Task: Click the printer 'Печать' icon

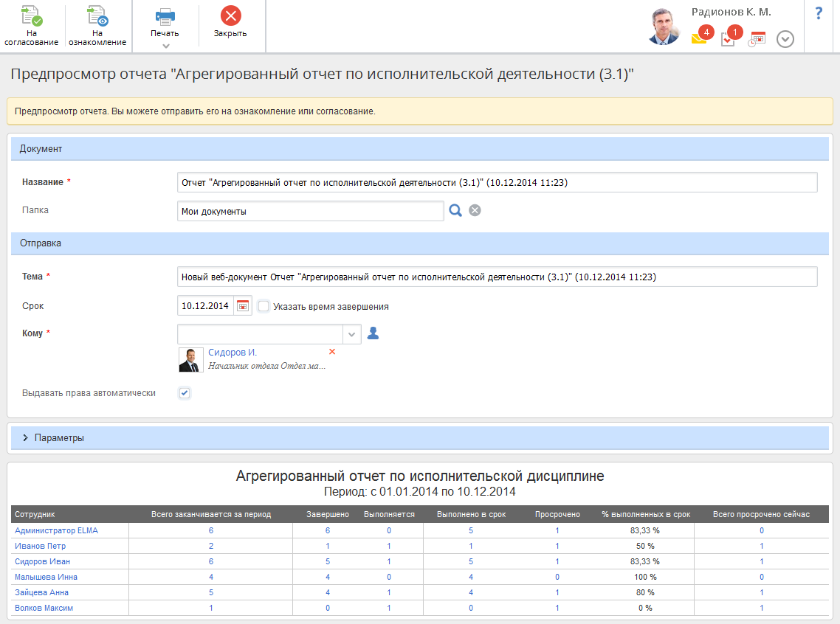Action: coord(165,18)
